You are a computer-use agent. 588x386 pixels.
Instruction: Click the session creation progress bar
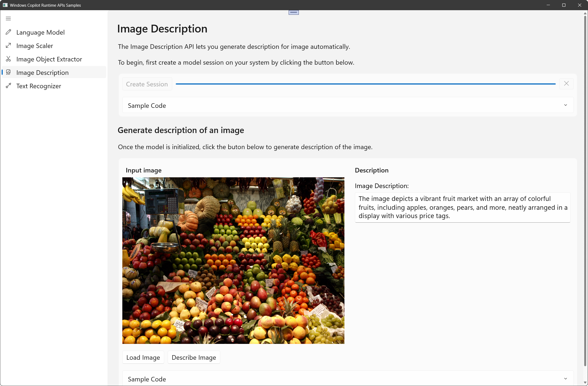(365, 84)
